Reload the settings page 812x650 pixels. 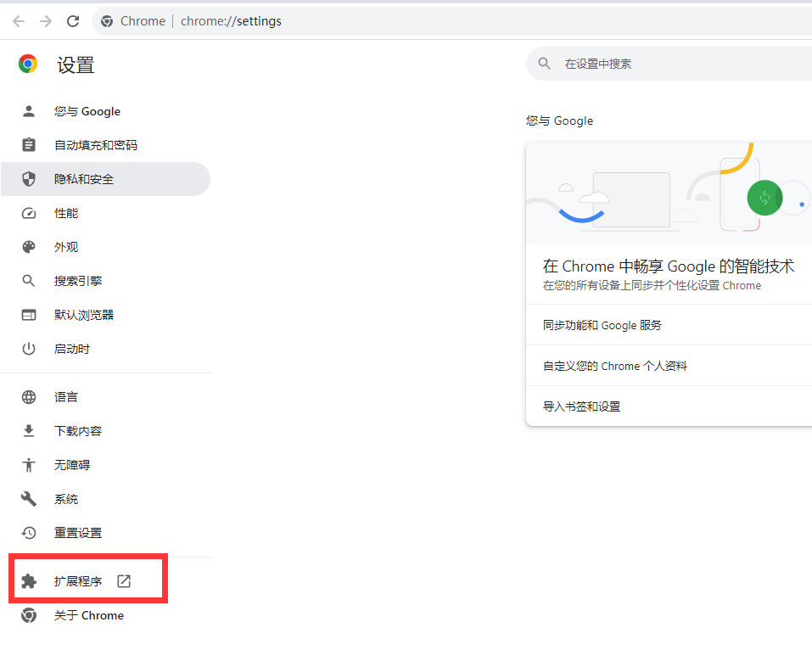click(x=73, y=21)
